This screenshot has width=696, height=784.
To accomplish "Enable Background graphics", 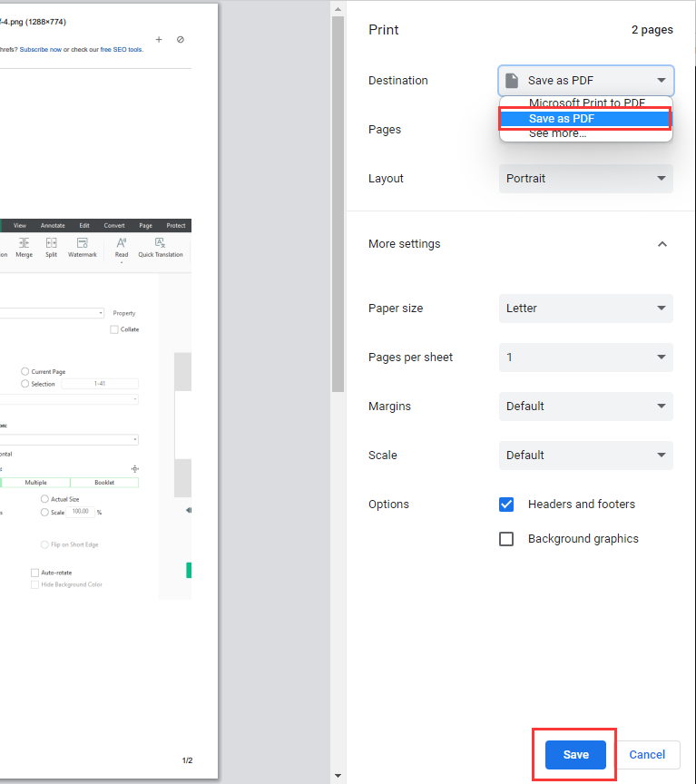I will point(506,538).
